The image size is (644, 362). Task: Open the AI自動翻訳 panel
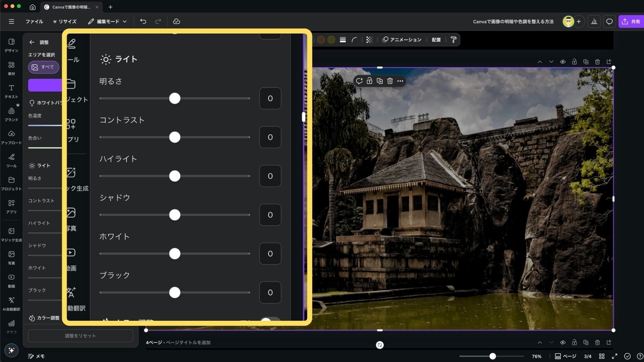[x=11, y=304]
